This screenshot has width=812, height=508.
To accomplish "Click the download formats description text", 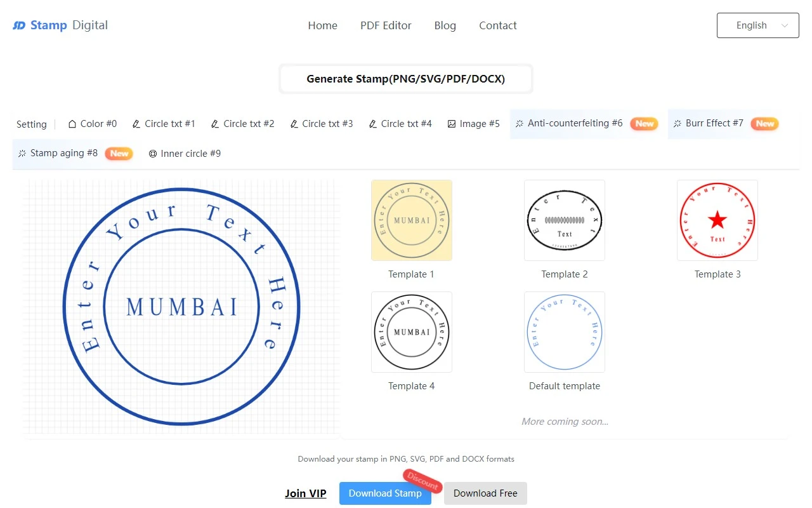I will [x=406, y=459].
